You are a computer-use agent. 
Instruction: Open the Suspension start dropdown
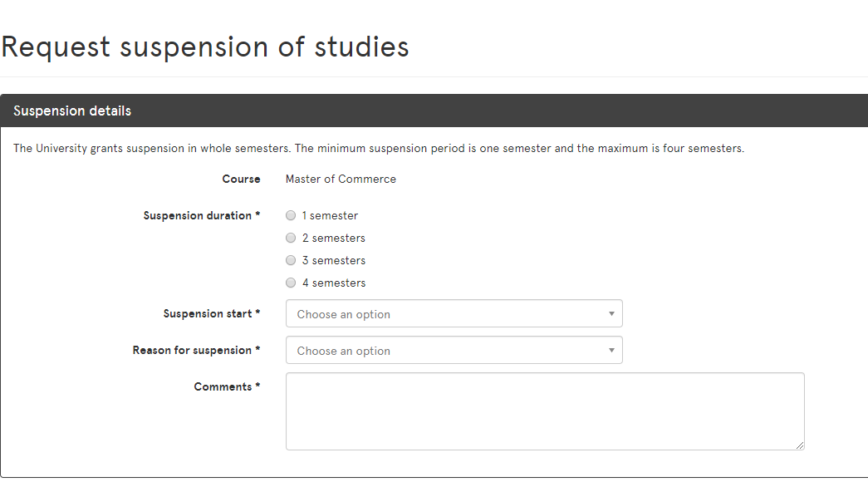454,314
